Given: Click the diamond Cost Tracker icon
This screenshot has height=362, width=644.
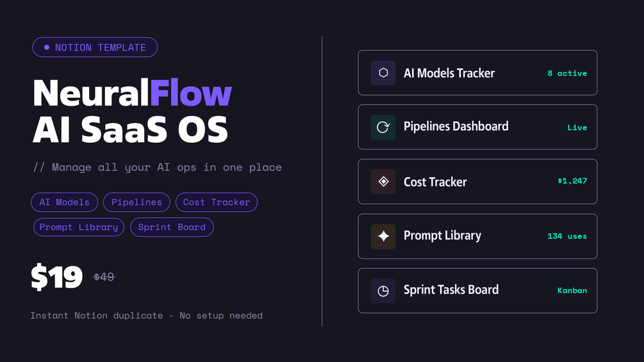Looking at the screenshot, I should pyautogui.click(x=383, y=182).
